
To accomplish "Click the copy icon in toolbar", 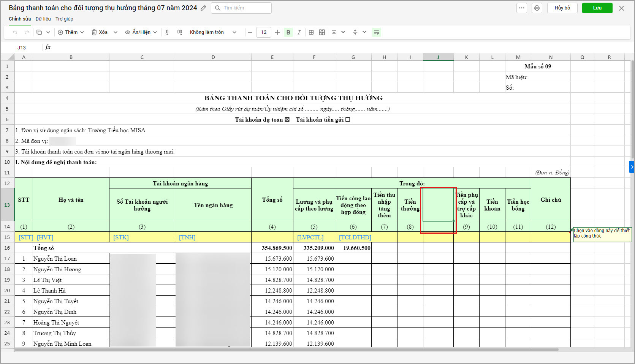I will 39,32.
